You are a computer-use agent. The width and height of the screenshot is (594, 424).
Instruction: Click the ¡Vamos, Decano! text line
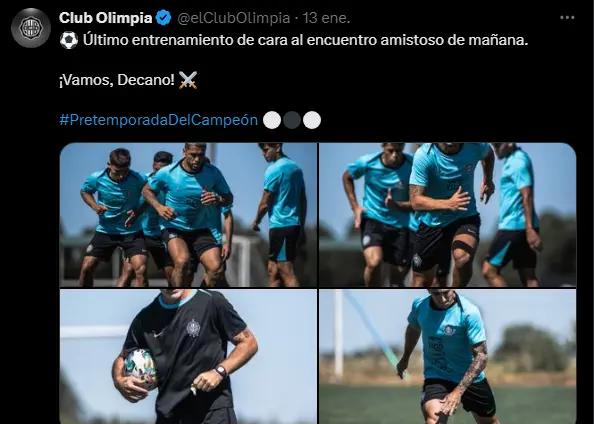coord(117,80)
